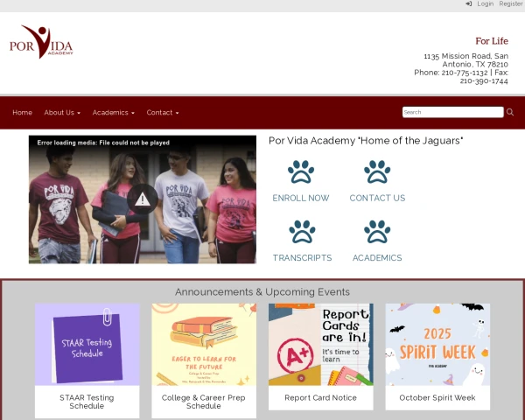Click the Por Vida Academy logo

click(x=41, y=42)
